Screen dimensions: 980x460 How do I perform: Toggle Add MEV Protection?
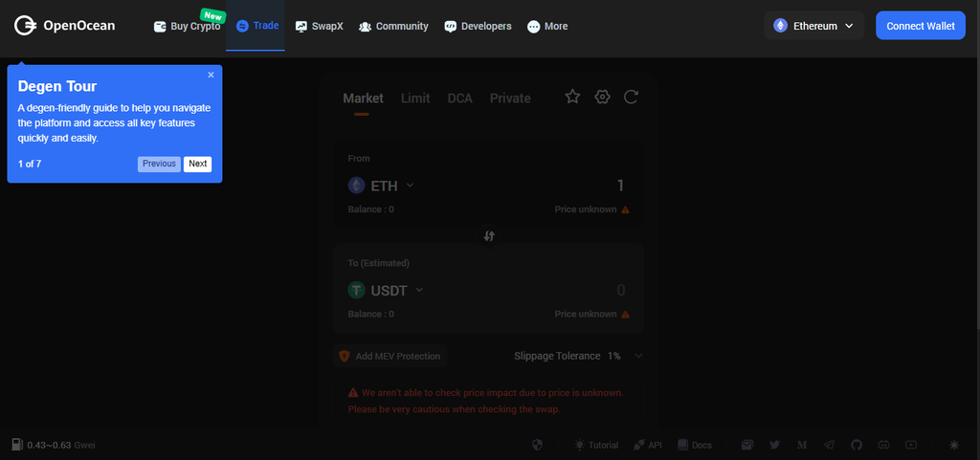(x=390, y=357)
